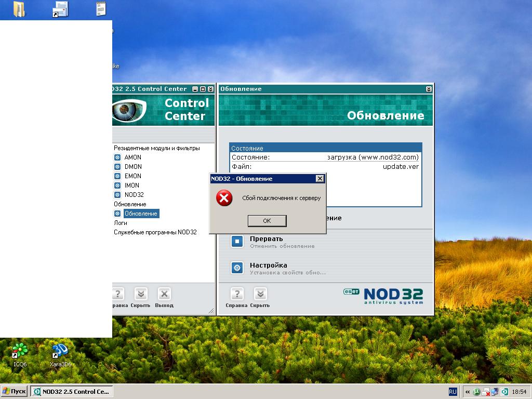Select the notepad document desktop icon
532x399 pixels.
pyautogui.click(x=101, y=8)
